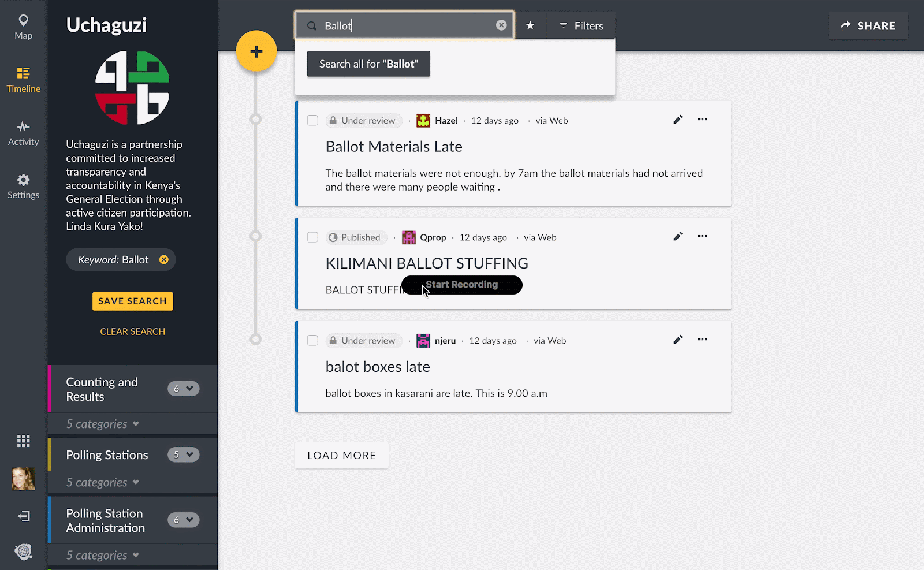Screen dimensions: 924x570
Task: Edit the Ballot Materials Late post
Action: click(678, 120)
